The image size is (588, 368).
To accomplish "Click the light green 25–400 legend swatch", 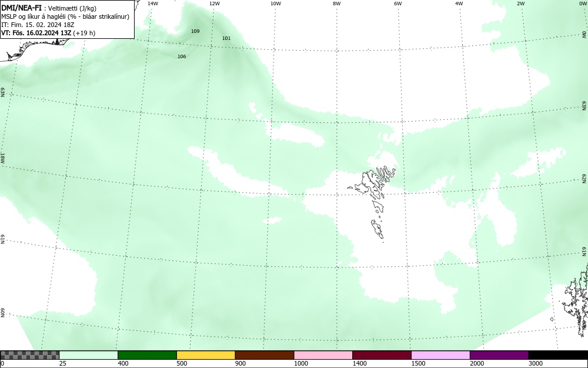I will point(89,355).
